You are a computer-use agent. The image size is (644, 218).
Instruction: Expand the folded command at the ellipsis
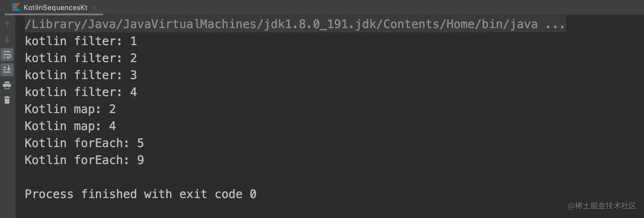coord(555,24)
